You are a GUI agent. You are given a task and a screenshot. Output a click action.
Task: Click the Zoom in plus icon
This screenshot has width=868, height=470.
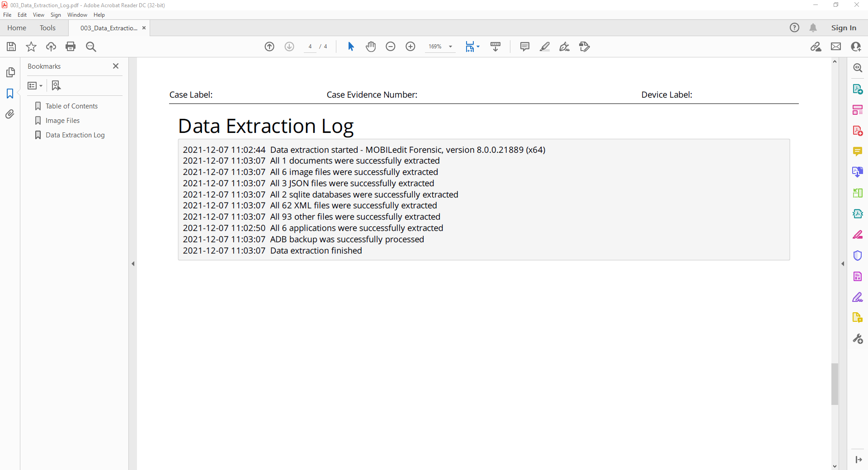(x=410, y=47)
